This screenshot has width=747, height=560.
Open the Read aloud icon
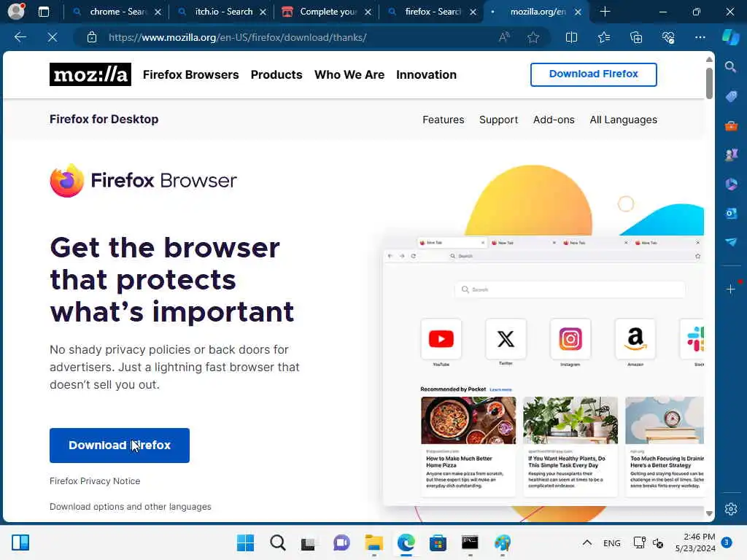point(504,37)
